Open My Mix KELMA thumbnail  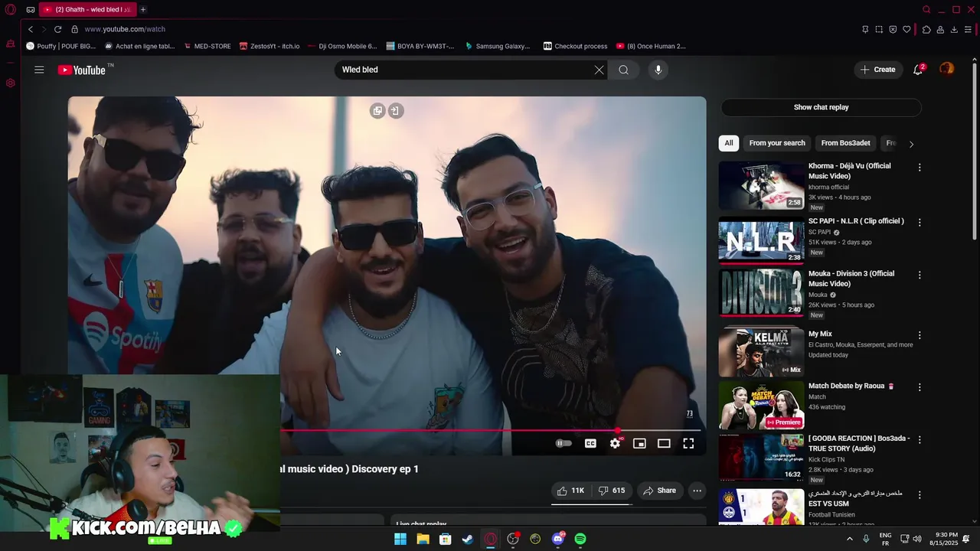point(761,352)
